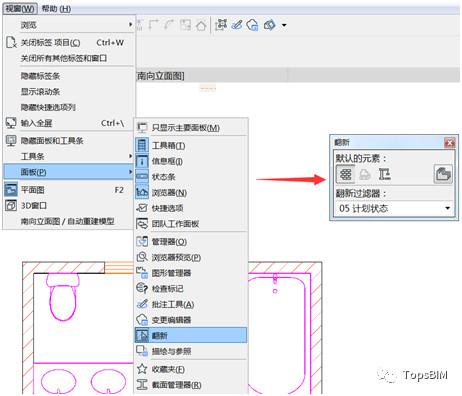The image size is (462, 396).
Task: Open 图形管理器 panel
Action: click(191, 273)
